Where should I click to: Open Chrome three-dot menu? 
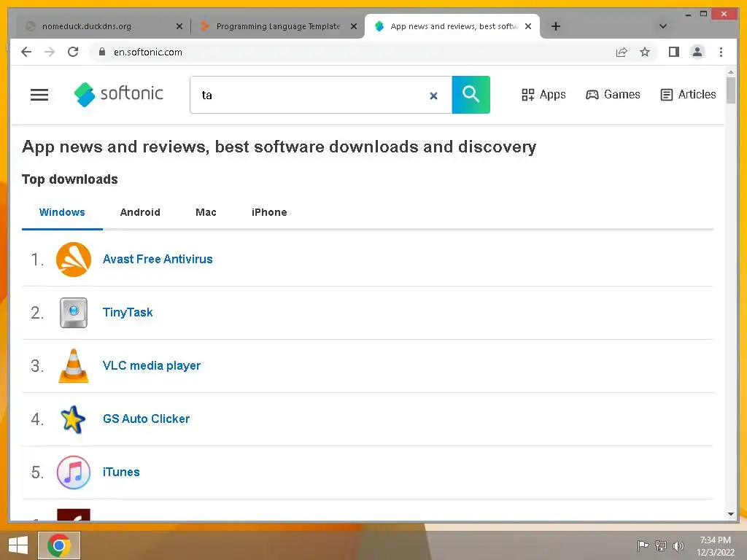[721, 52]
